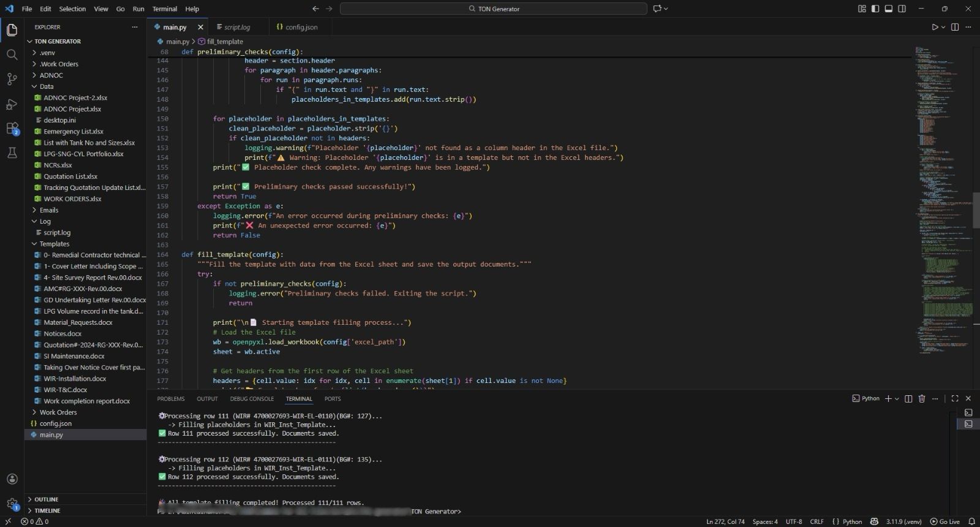Open the Source Control view
This screenshot has height=527, width=980.
12,79
